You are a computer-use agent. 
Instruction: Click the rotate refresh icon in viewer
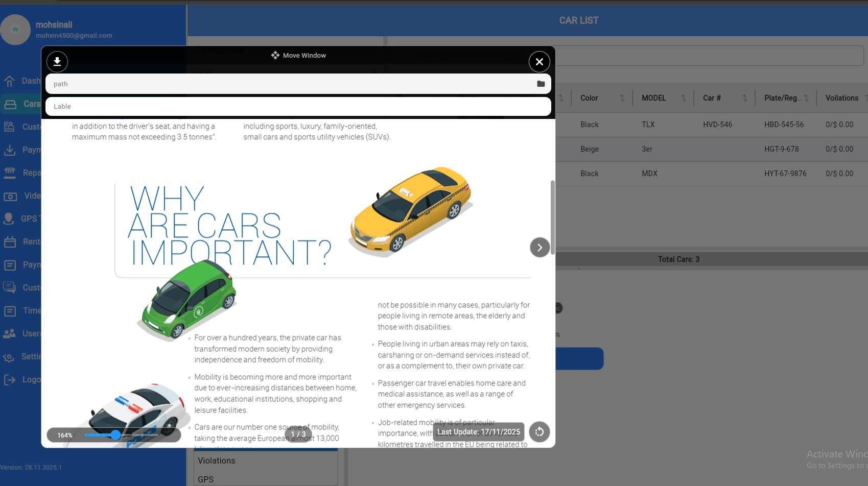(539, 432)
